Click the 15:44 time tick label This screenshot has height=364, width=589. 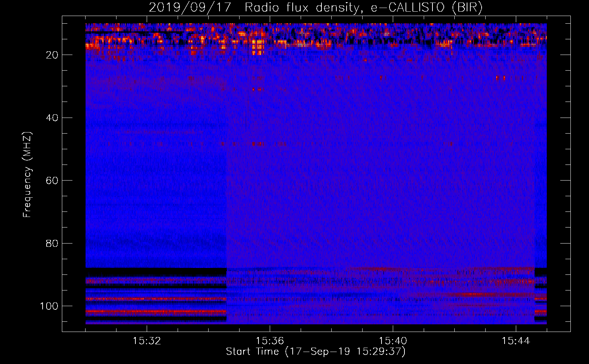[516, 341]
